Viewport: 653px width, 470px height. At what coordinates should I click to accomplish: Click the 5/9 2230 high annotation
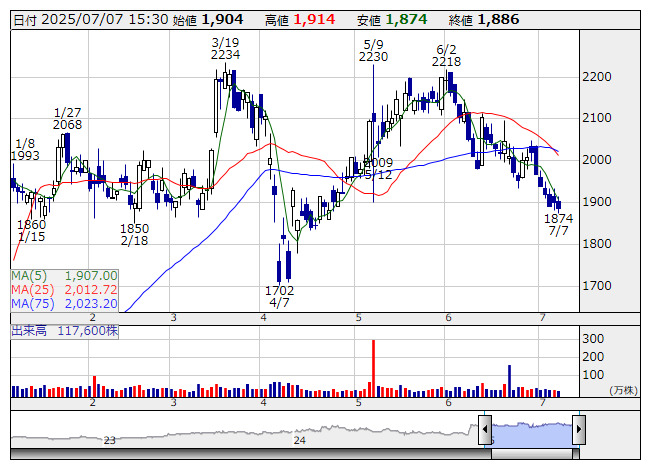point(373,51)
